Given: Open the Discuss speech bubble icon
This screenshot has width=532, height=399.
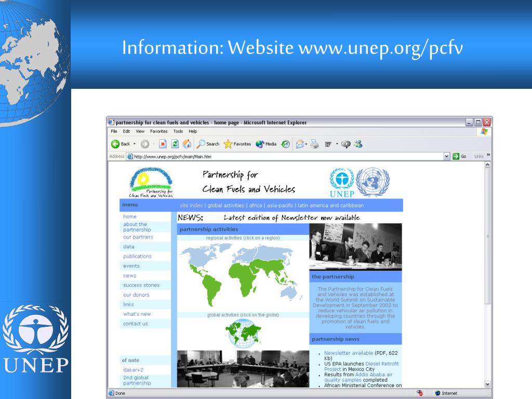Looking at the screenshot, I should point(345,144).
